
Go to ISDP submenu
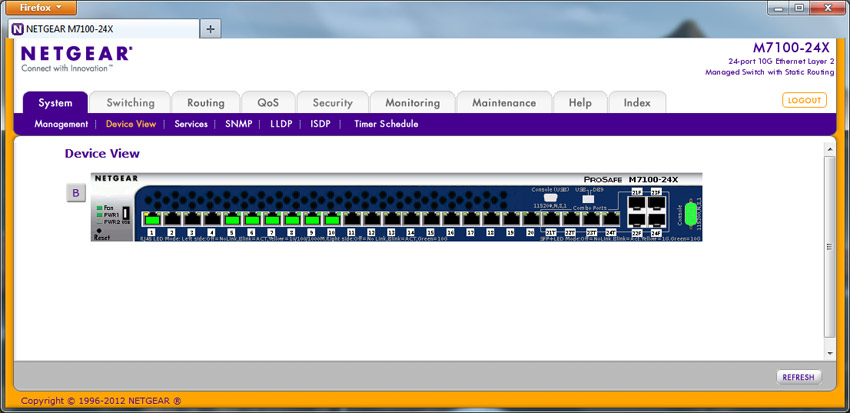[320, 124]
